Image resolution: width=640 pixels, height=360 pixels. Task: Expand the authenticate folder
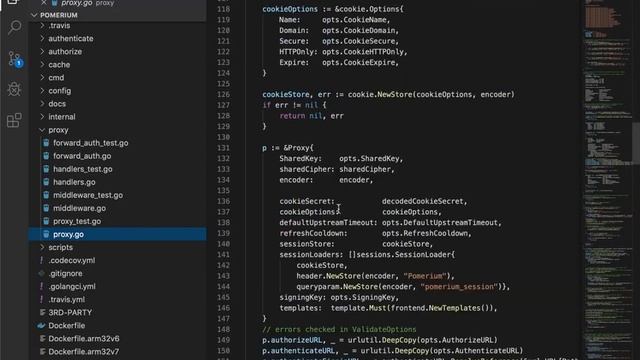click(x=42, y=38)
